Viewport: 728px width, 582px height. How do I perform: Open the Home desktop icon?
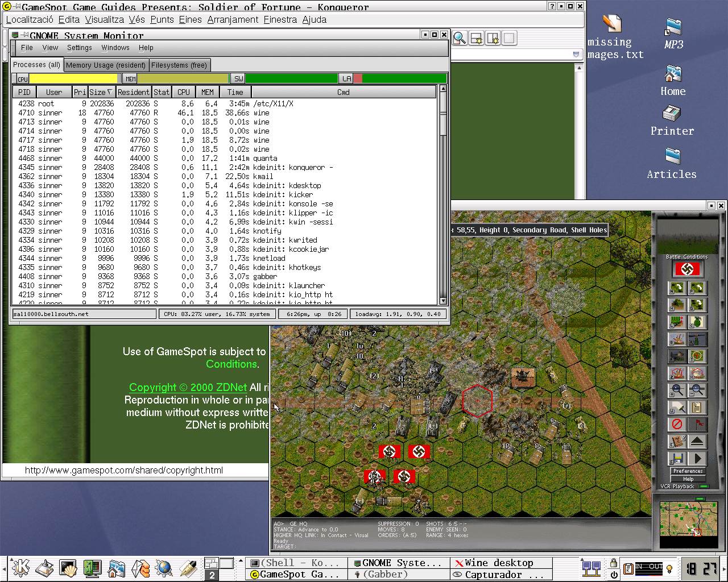click(673, 81)
